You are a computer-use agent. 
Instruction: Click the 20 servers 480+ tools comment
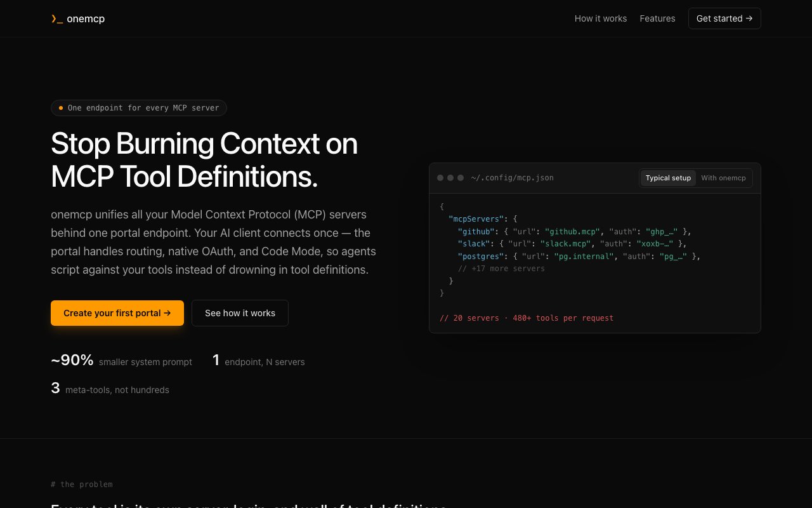click(527, 318)
